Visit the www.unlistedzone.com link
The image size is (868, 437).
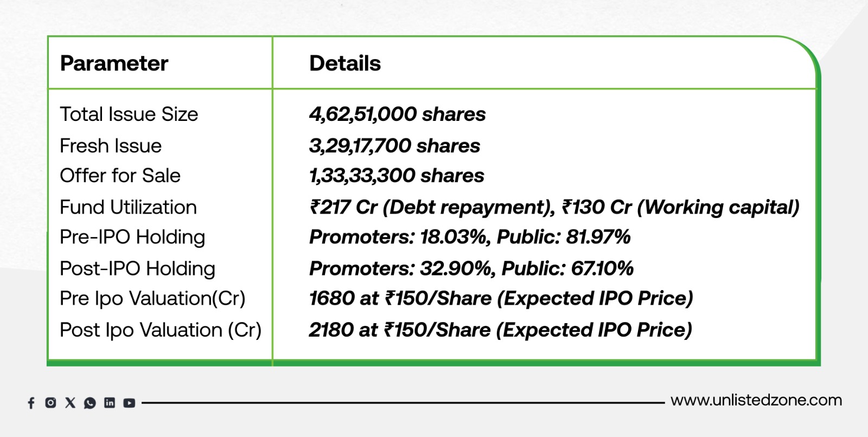(x=756, y=401)
